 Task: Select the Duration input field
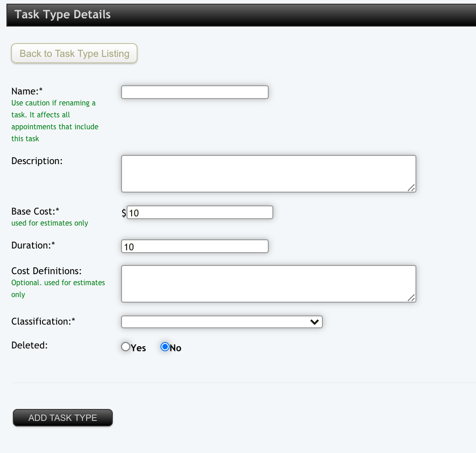[x=194, y=246]
